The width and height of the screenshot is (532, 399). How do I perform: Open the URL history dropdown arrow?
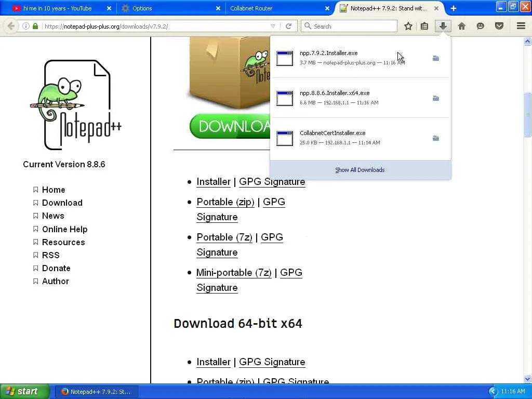coord(273,26)
